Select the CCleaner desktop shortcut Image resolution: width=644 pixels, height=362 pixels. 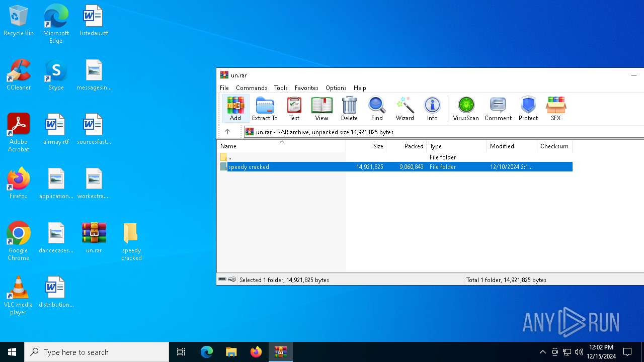click(19, 75)
